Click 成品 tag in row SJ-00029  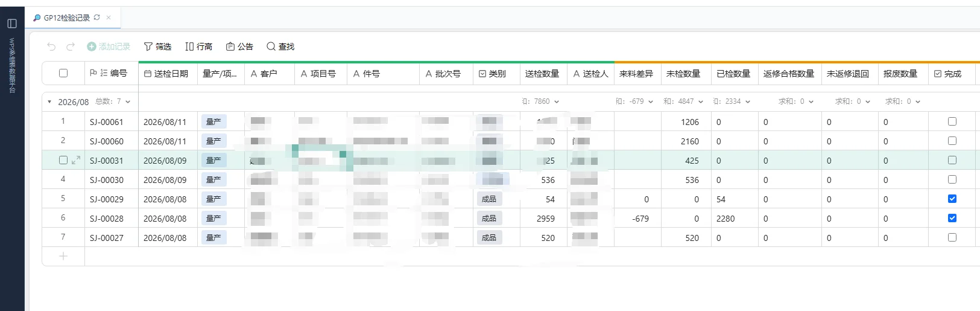tap(489, 199)
